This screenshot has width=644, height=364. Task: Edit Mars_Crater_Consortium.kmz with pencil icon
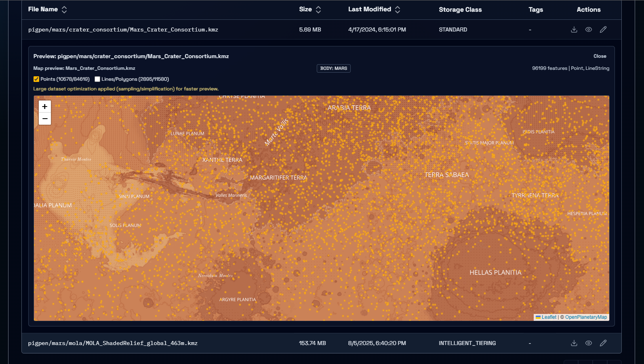[x=603, y=29]
